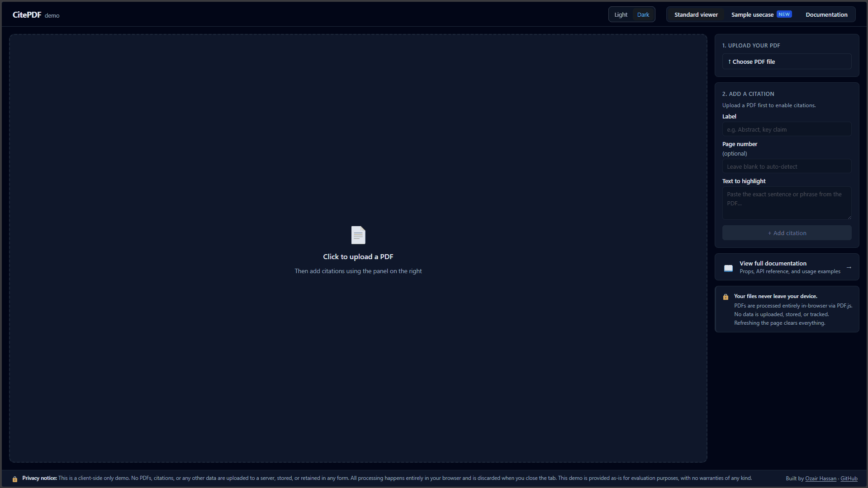Click into the Text to highlight textarea
This screenshot has height=488, width=868.
pyautogui.click(x=786, y=203)
